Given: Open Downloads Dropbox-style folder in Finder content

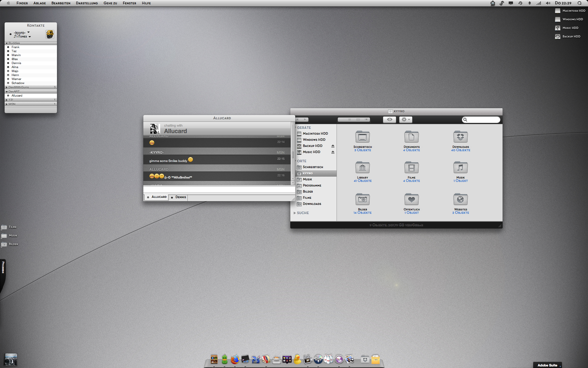Looking at the screenshot, I should [x=461, y=137].
